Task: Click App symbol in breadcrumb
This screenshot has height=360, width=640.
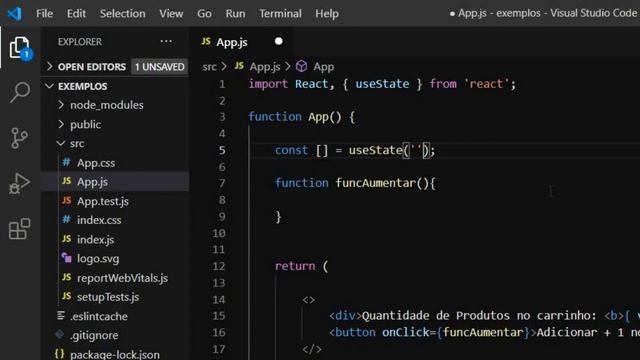Action: [324, 67]
